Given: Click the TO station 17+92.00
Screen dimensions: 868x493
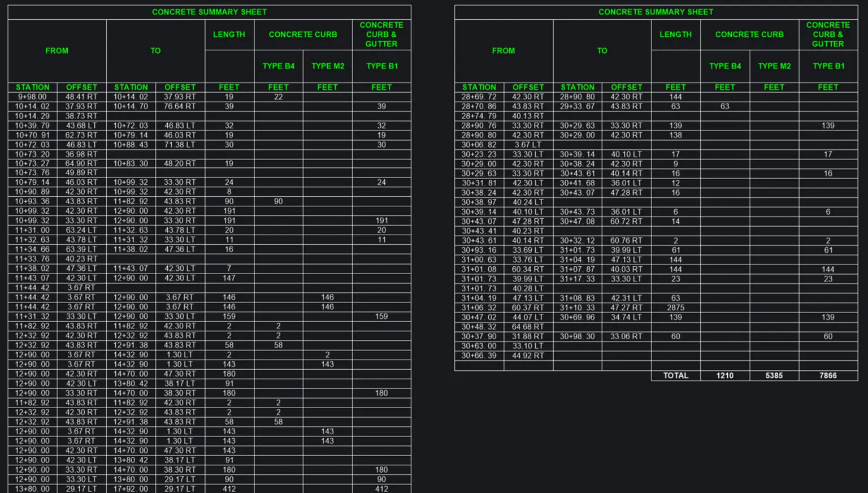Looking at the screenshot, I should point(131,488).
